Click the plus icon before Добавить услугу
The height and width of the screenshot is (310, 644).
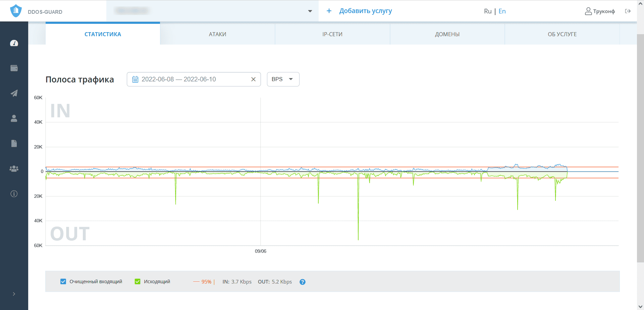click(x=329, y=11)
